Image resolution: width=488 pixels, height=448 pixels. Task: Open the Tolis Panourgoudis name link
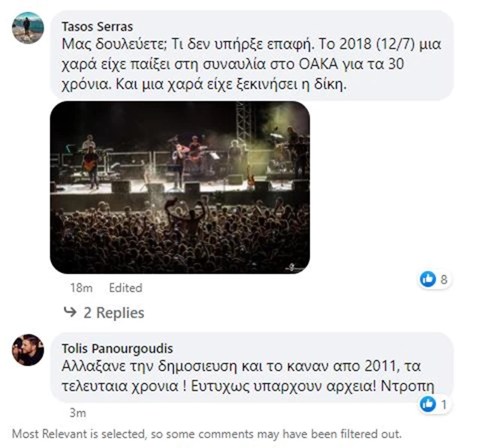click(x=117, y=348)
